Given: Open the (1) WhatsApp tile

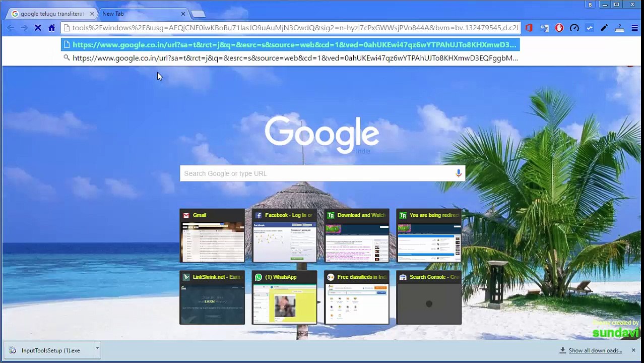Looking at the screenshot, I should [x=284, y=297].
